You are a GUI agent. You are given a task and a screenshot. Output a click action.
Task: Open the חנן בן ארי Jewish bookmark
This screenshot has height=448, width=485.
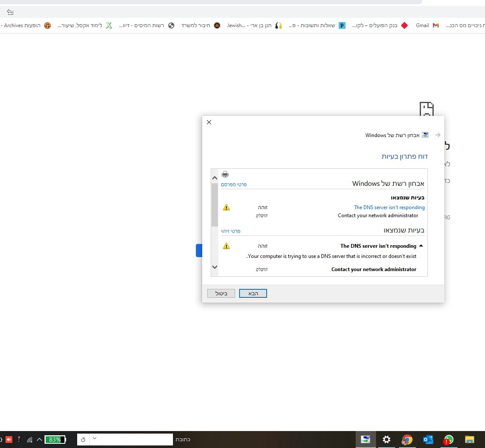click(x=254, y=25)
